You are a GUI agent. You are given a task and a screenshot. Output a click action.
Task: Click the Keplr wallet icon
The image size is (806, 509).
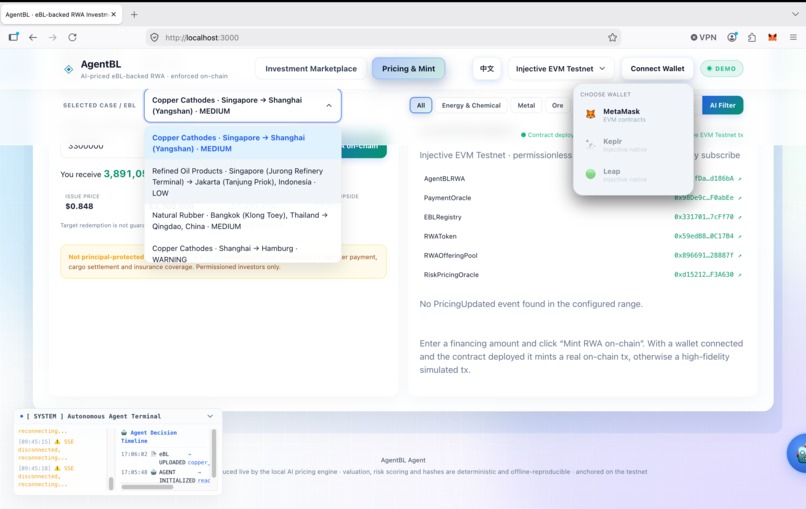pos(591,144)
